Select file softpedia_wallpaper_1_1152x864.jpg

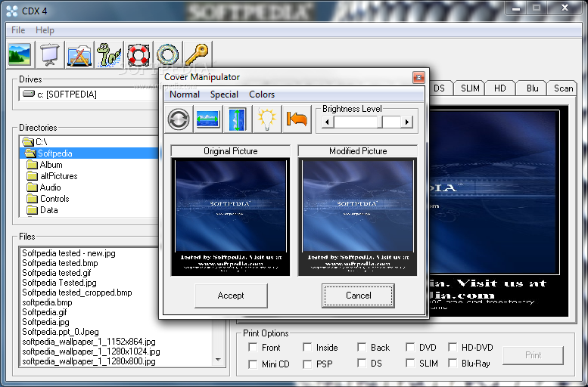[89, 342]
